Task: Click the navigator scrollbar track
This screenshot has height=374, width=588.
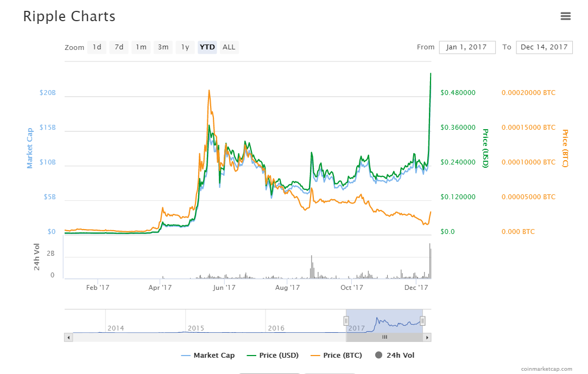Action: [x=217, y=337]
